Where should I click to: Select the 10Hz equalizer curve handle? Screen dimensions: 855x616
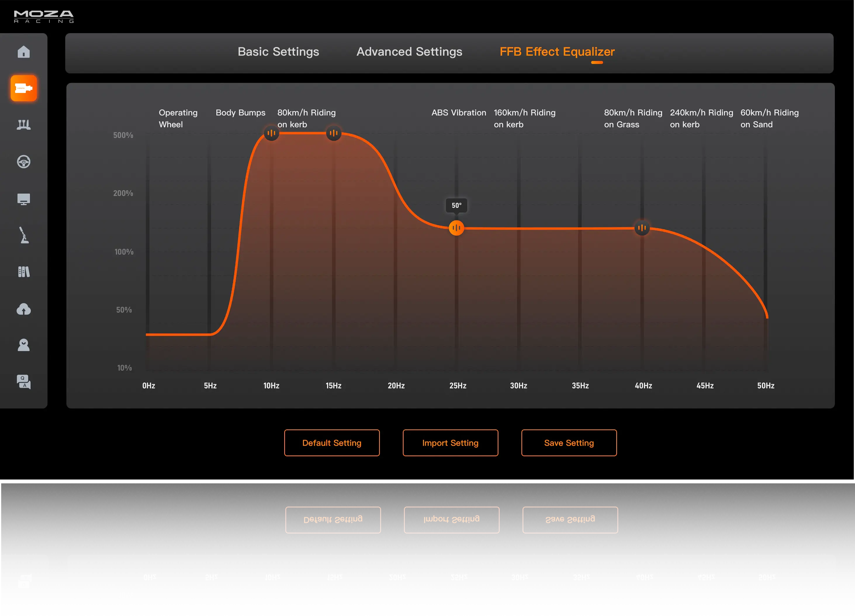pos(271,133)
